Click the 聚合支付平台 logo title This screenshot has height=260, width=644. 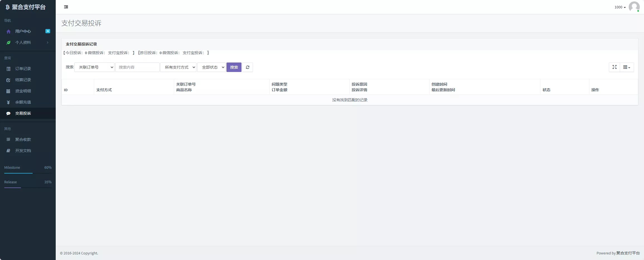tap(29, 7)
